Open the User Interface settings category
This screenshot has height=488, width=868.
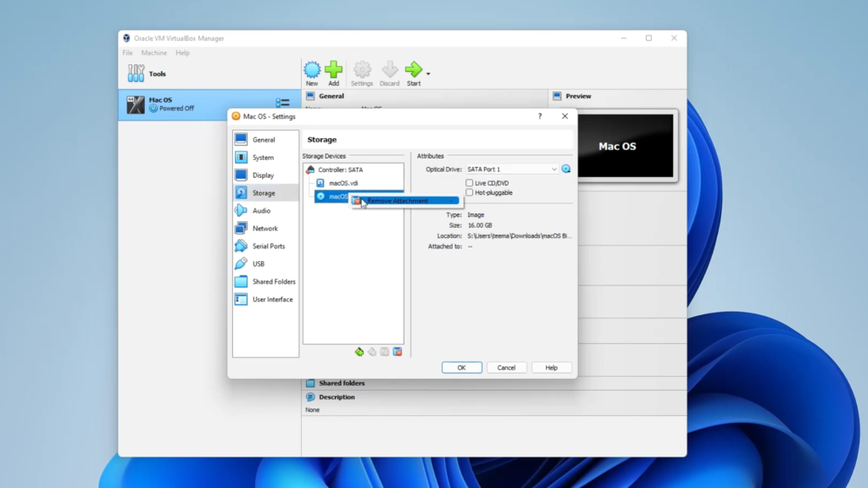265,299
